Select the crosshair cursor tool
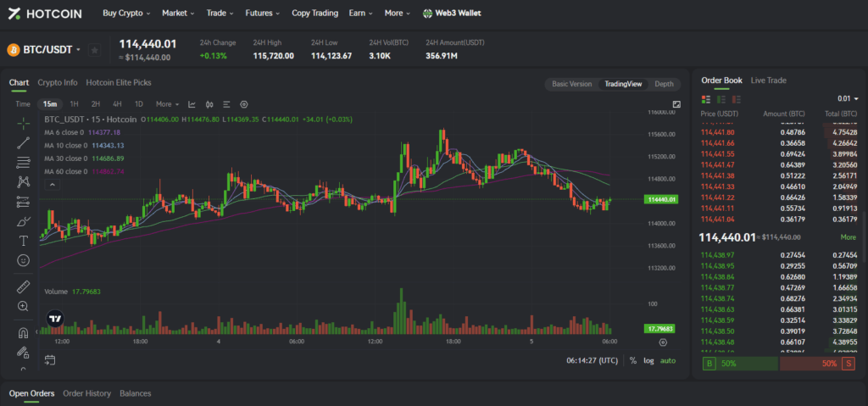This screenshot has height=406, width=868. [23, 124]
